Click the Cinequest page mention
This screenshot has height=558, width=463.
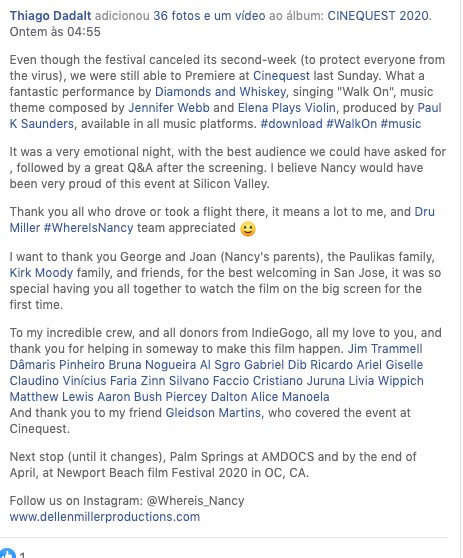pos(282,76)
